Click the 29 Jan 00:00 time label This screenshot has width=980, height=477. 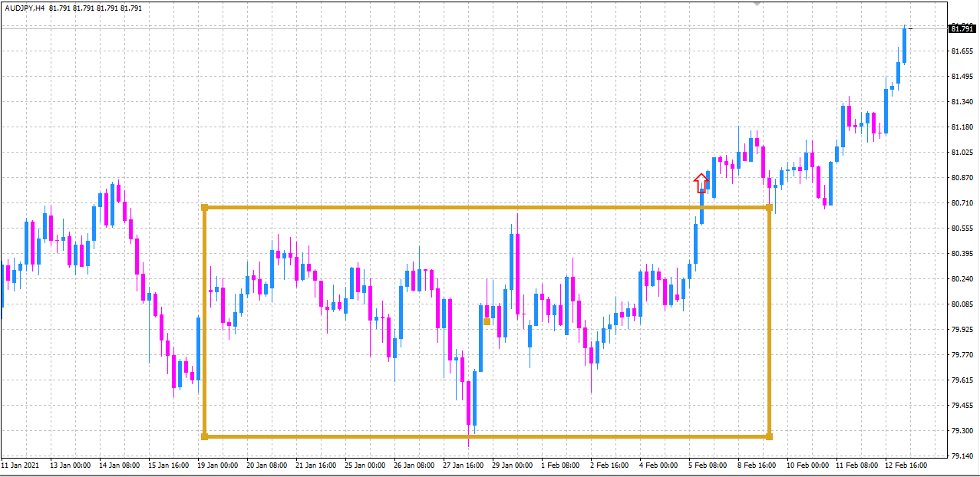coord(512,465)
